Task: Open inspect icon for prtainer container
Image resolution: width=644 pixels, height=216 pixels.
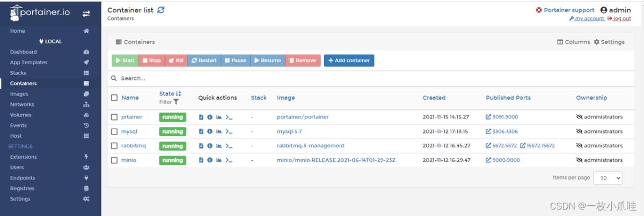Action: 210,117
